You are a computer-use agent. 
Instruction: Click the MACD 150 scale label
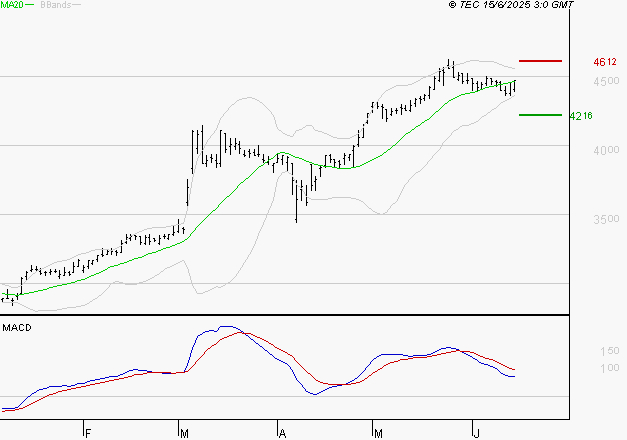pos(609,351)
